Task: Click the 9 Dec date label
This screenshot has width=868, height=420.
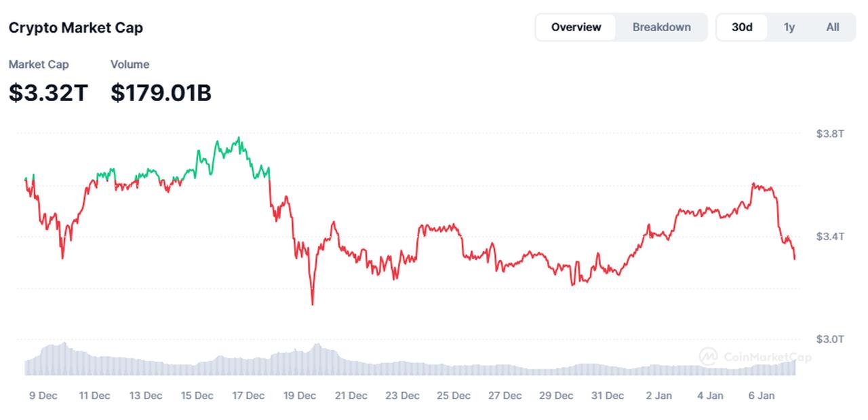Action: pos(43,396)
